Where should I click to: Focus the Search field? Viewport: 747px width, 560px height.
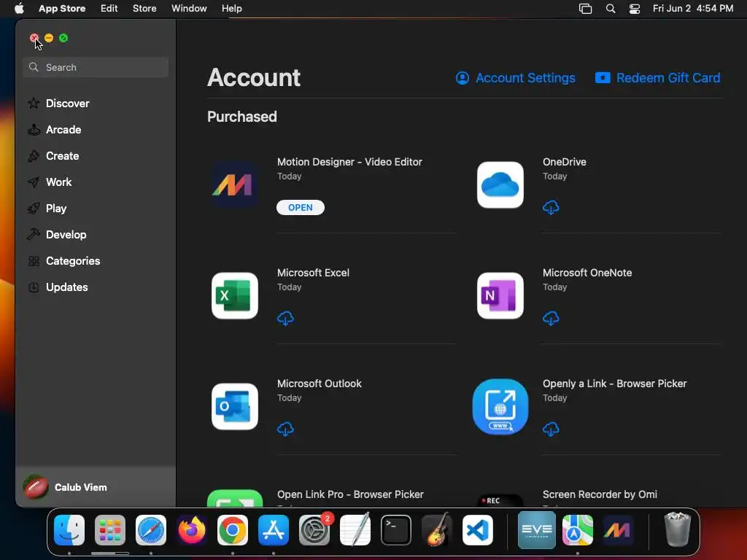coord(96,67)
